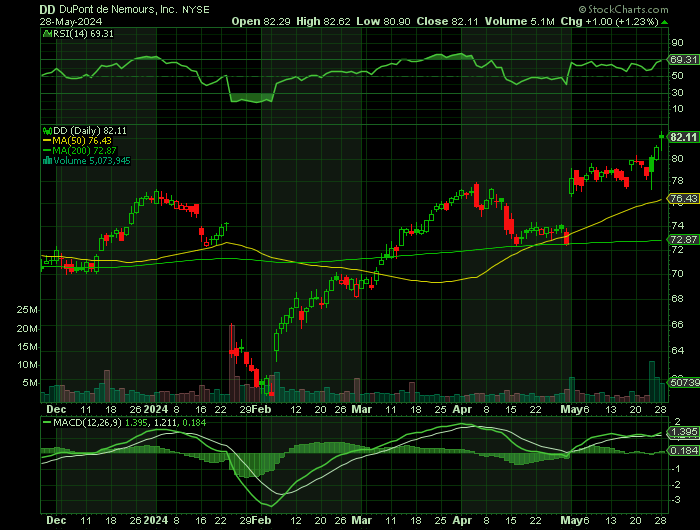Click the 'Open 82.29' header value
The height and width of the screenshot is (530, 700).
point(261,21)
